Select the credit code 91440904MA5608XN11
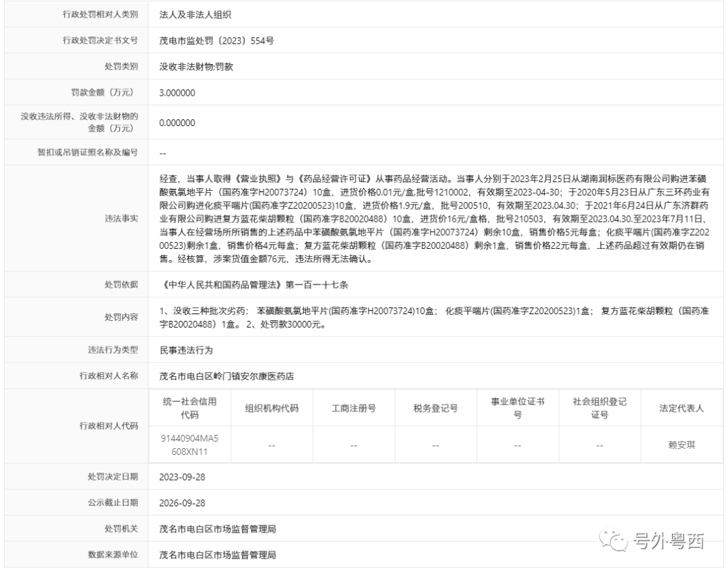The height and width of the screenshot is (573, 728). click(x=190, y=444)
